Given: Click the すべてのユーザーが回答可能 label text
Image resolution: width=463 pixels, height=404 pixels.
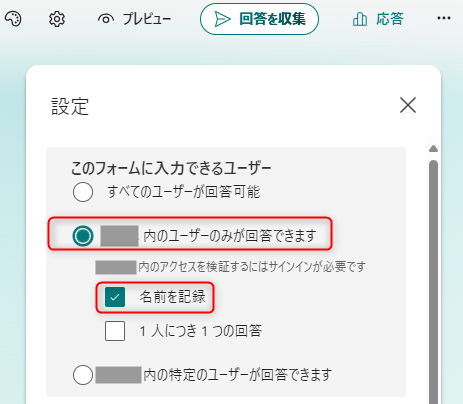Looking at the screenshot, I should [184, 192].
